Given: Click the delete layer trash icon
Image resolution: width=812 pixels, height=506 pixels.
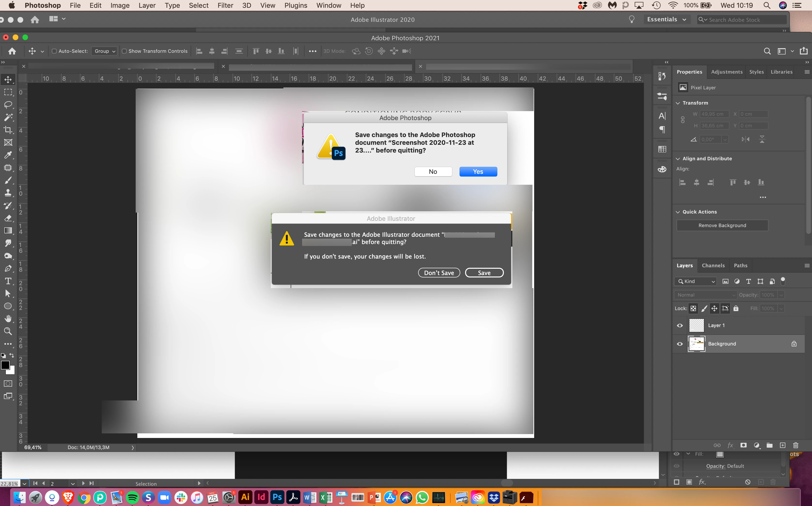Looking at the screenshot, I should (x=796, y=445).
